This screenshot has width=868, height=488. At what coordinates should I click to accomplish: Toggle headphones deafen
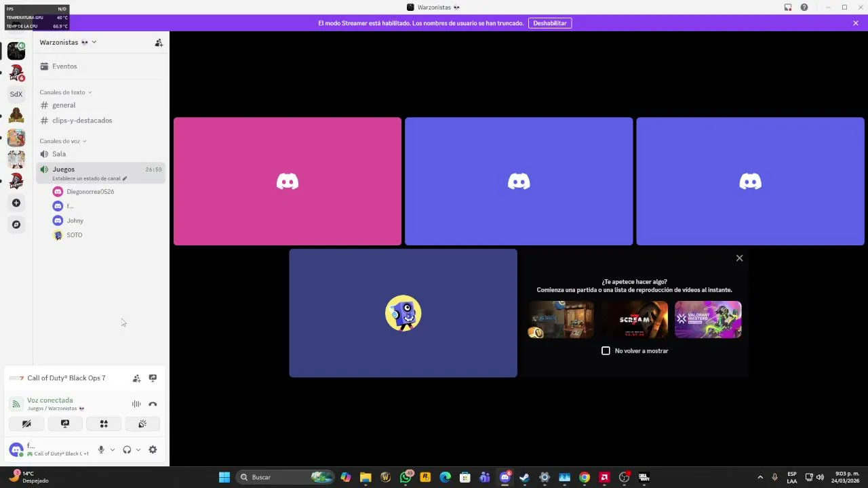pyautogui.click(x=127, y=449)
